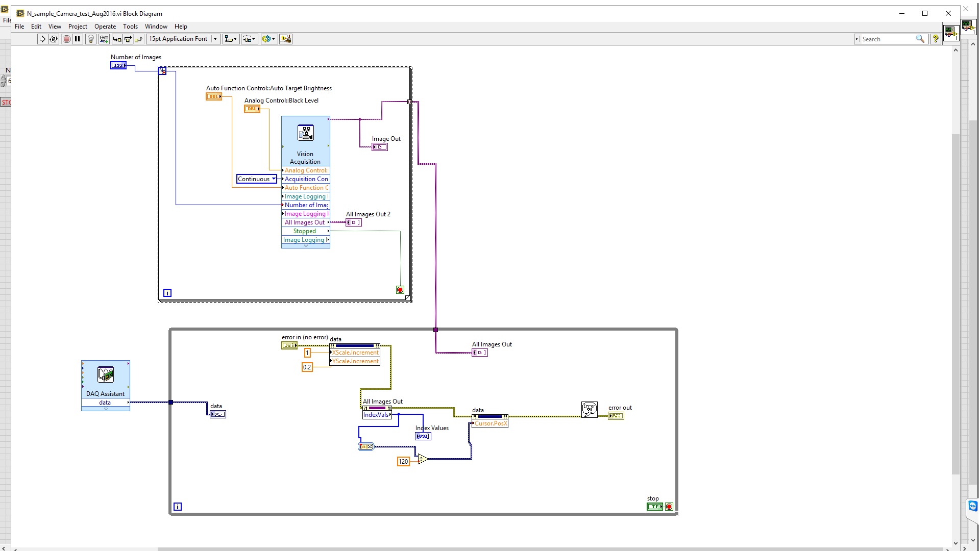
Task: Click the YScale.Increment property
Action: pyautogui.click(x=355, y=361)
